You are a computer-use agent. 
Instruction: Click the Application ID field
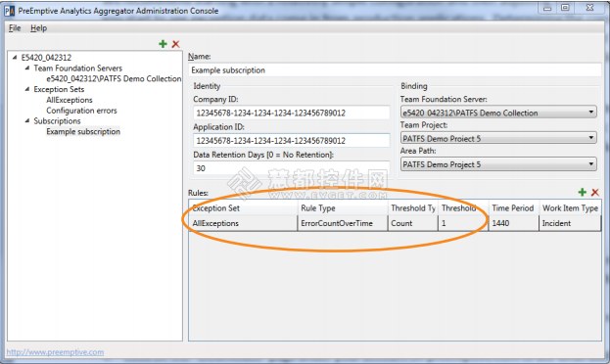point(291,140)
